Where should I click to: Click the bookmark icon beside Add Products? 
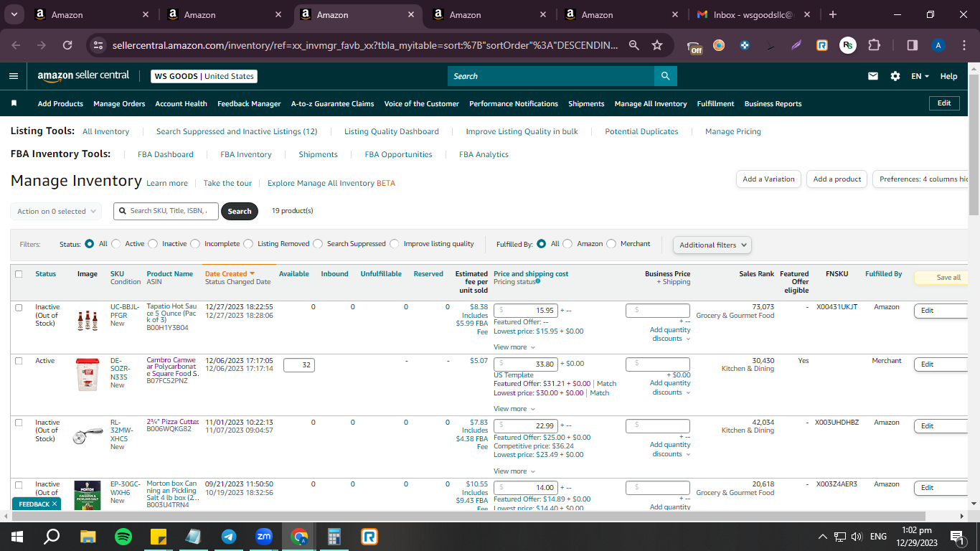pos(14,103)
